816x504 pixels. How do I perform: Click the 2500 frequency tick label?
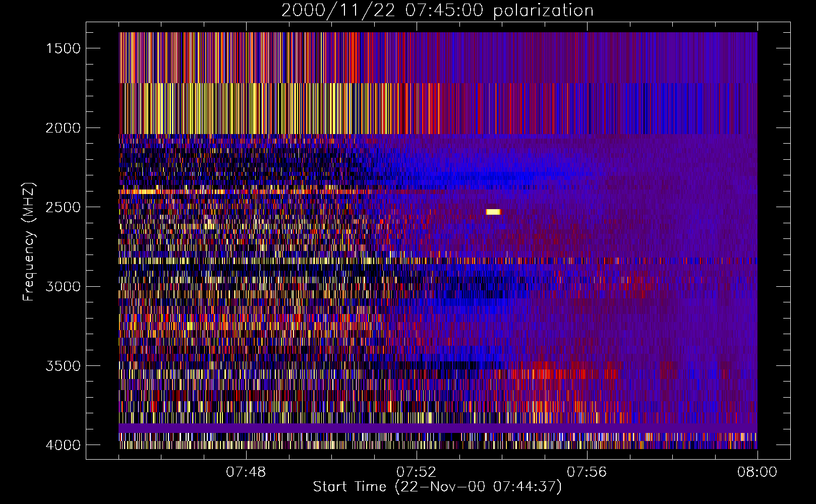(x=63, y=207)
